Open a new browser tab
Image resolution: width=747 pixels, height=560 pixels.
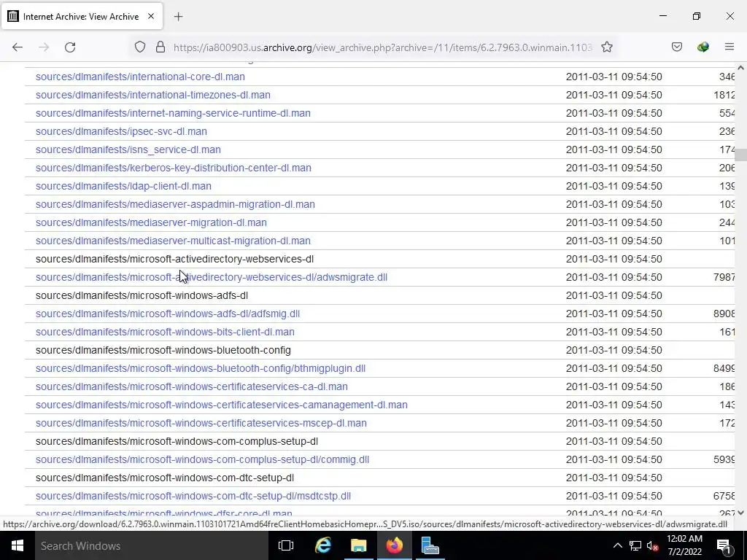point(178,17)
